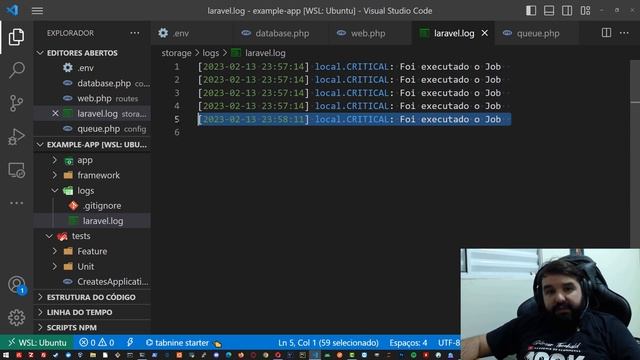
Task: Expand Linha do Tempo section
Action: click(x=92, y=312)
